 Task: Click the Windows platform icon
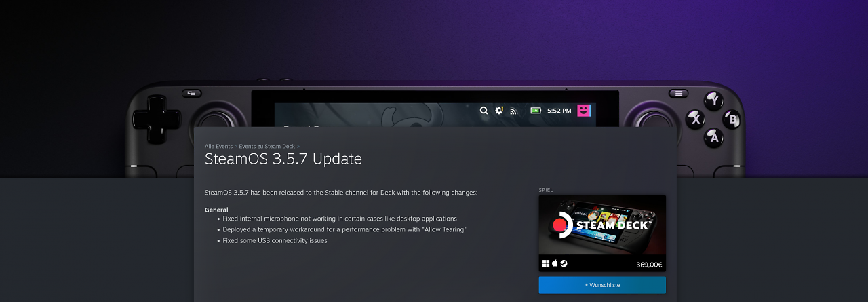[546, 263]
